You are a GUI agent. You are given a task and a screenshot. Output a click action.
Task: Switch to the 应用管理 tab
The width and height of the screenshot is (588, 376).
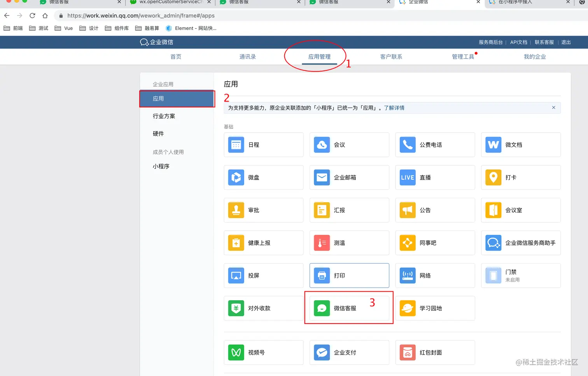(x=319, y=57)
